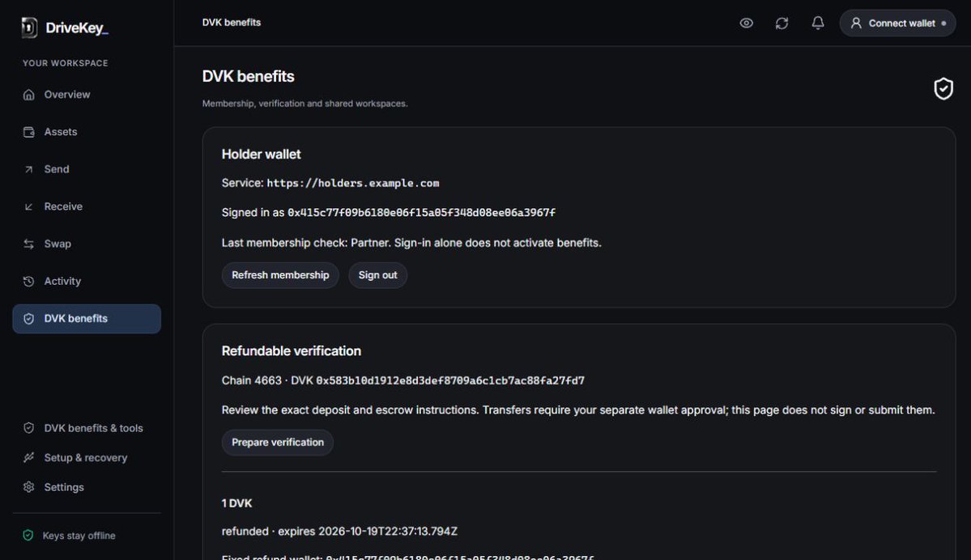Viewport: 971px width, 560px height.
Task: Click the signed-in wallet address 0x415c77…3967f
Action: coord(421,213)
